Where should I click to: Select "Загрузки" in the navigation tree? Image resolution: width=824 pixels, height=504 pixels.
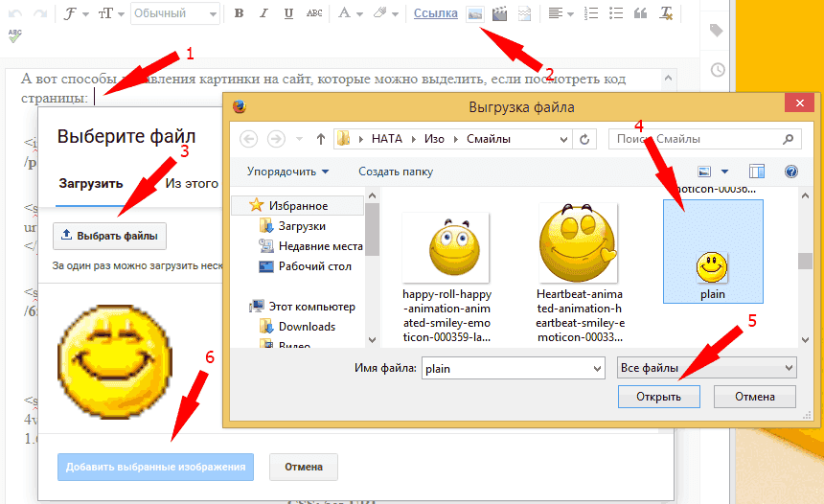(302, 226)
